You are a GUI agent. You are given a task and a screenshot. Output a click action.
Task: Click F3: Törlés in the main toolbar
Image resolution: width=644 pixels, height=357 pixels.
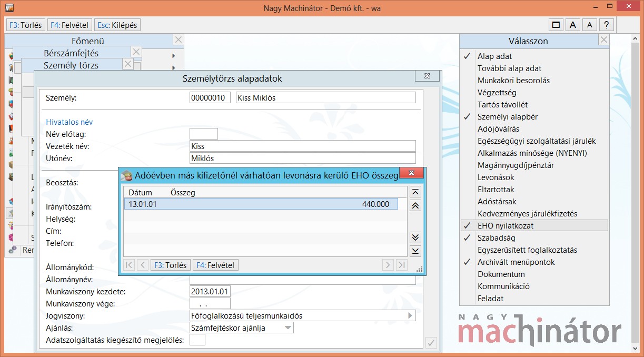pos(25,25)
